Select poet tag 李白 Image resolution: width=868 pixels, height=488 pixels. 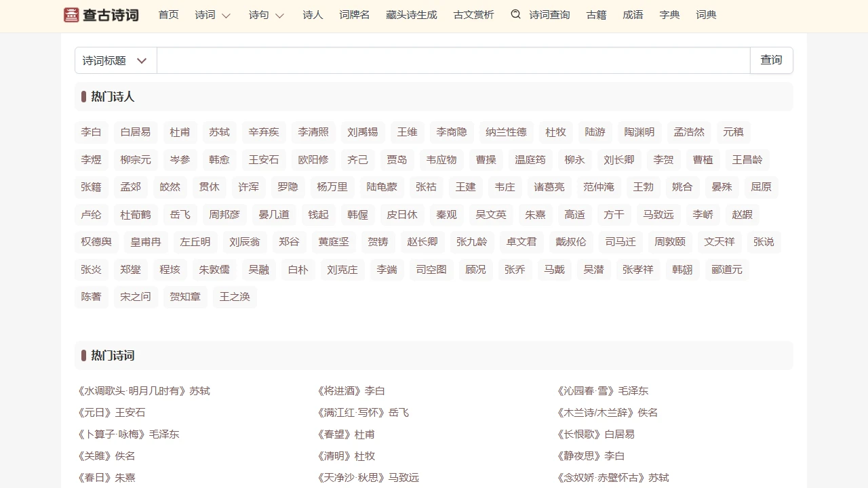click(91, 132)
